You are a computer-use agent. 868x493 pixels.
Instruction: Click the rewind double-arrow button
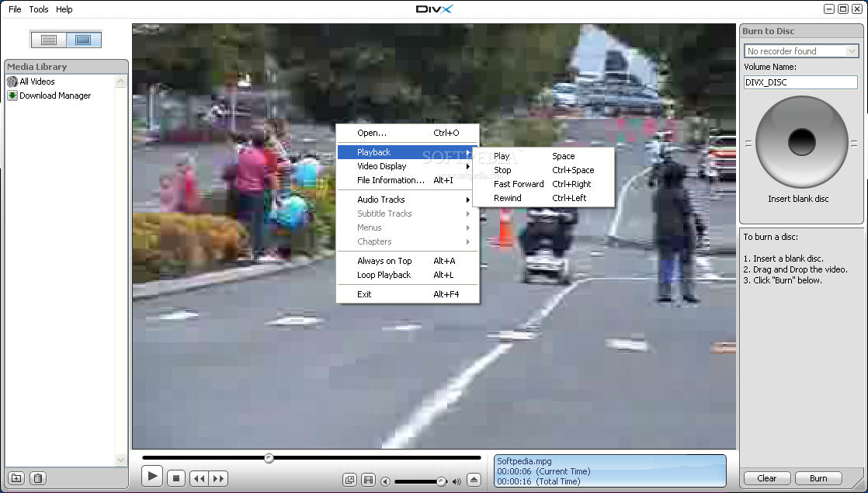[200, 478]
